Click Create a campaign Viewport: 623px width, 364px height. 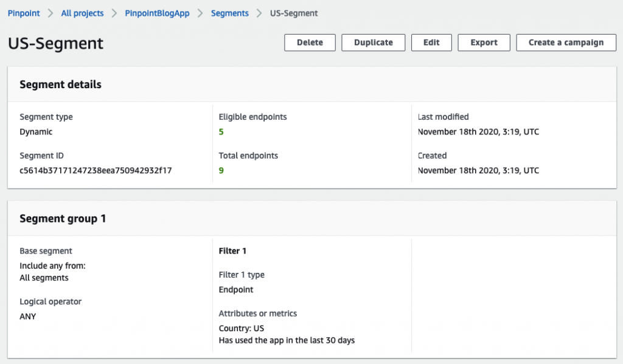click(x=566, y=43)
